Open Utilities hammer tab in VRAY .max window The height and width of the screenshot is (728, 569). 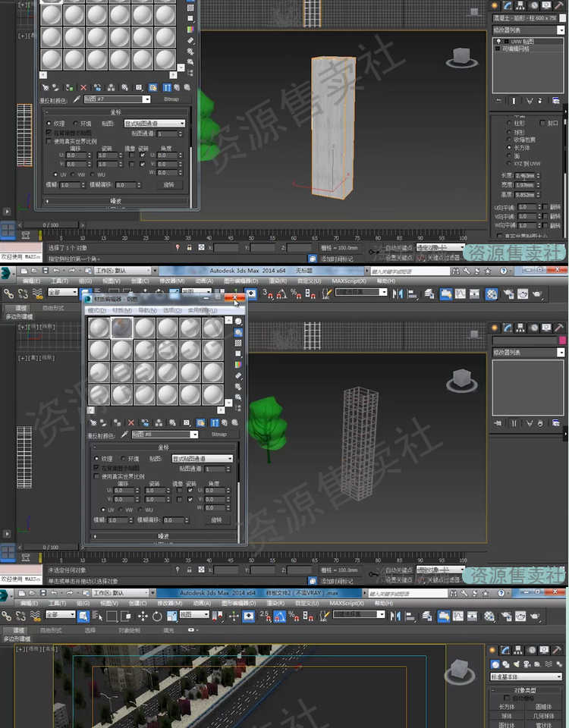tap(558, 650)
